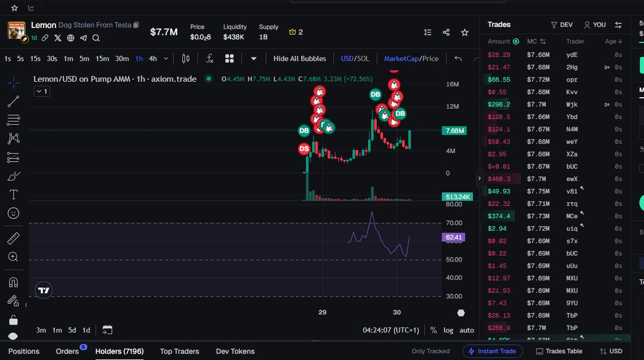Toggle Amount column currency icon

pos(516,41)
